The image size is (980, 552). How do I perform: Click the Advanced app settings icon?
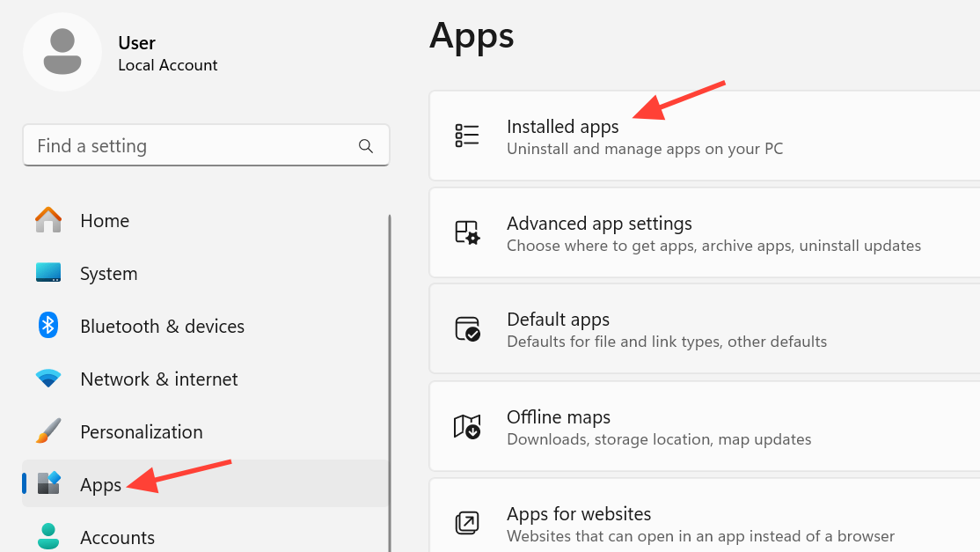467,232
